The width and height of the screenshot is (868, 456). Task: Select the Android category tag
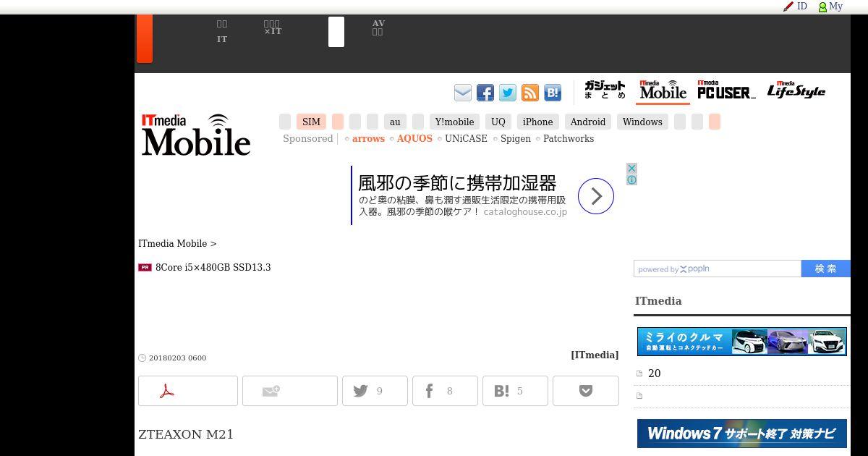click(588, 122)
